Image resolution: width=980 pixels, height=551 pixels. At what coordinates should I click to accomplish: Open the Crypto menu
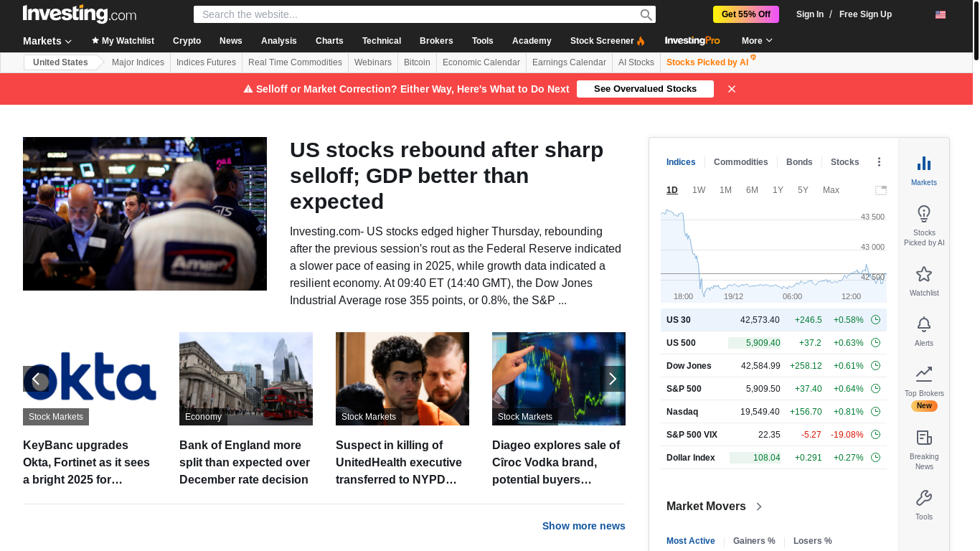(187, 41)
